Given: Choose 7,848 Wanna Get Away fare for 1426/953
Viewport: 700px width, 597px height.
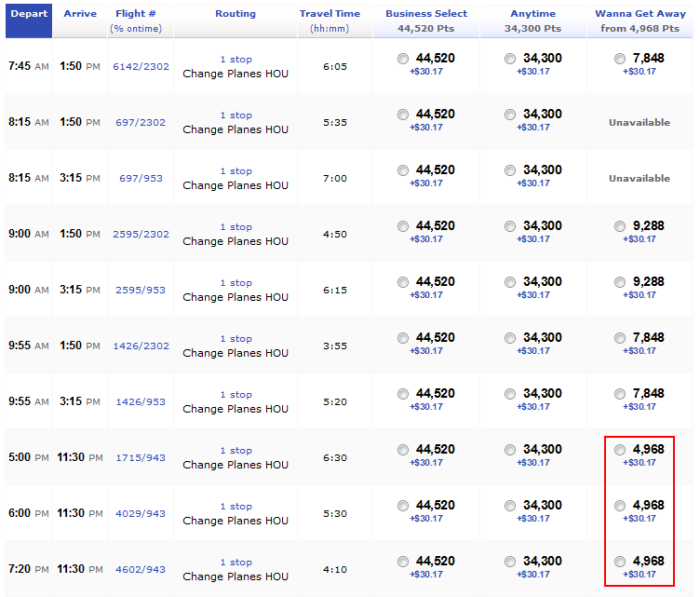Looking at the screenshot, I should (x=620, y=394).
